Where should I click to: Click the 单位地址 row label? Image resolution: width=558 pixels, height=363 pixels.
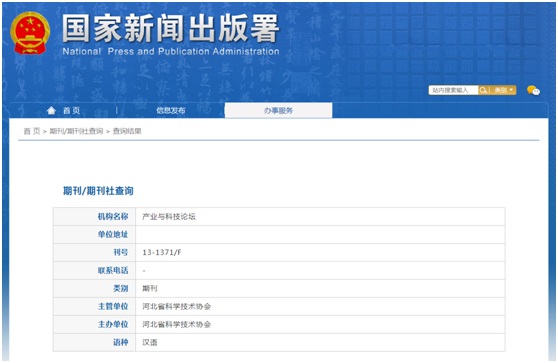[x=113, y=235]
